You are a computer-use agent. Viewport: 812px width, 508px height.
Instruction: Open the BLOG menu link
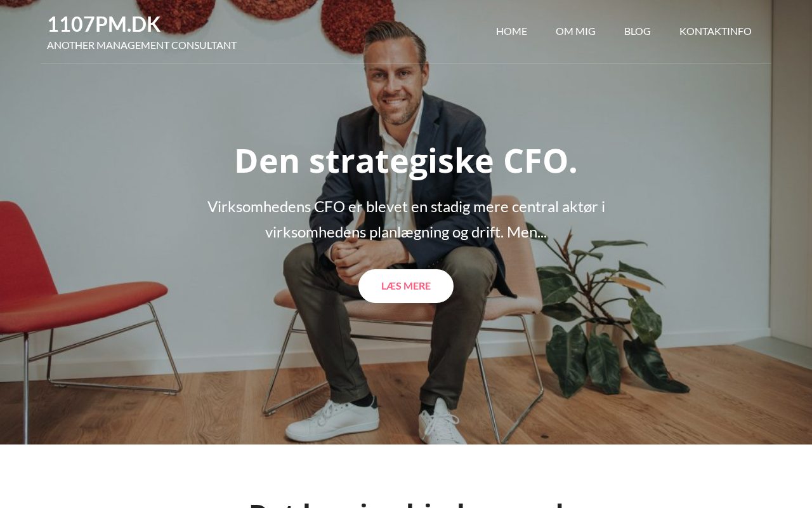tap(638, 31)
